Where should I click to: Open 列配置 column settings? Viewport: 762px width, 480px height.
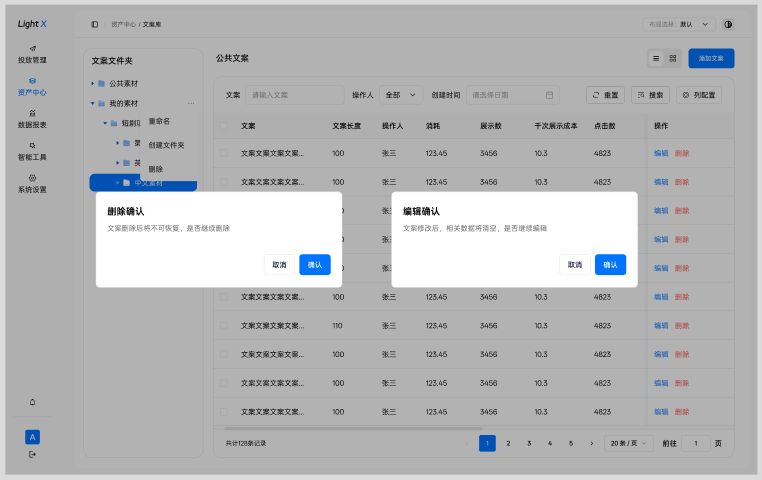[x=699, y=95]
